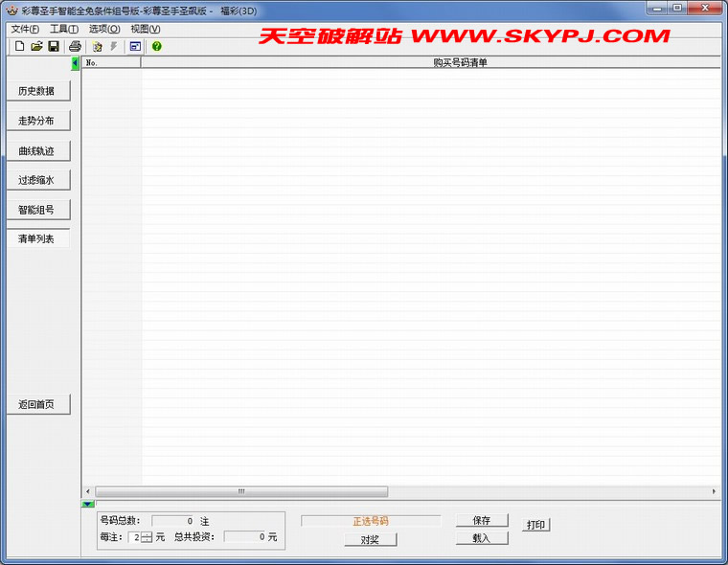728x565 pixels.
Task: Click the horizontal scrollbar thumb
Action: coord(241,491)
